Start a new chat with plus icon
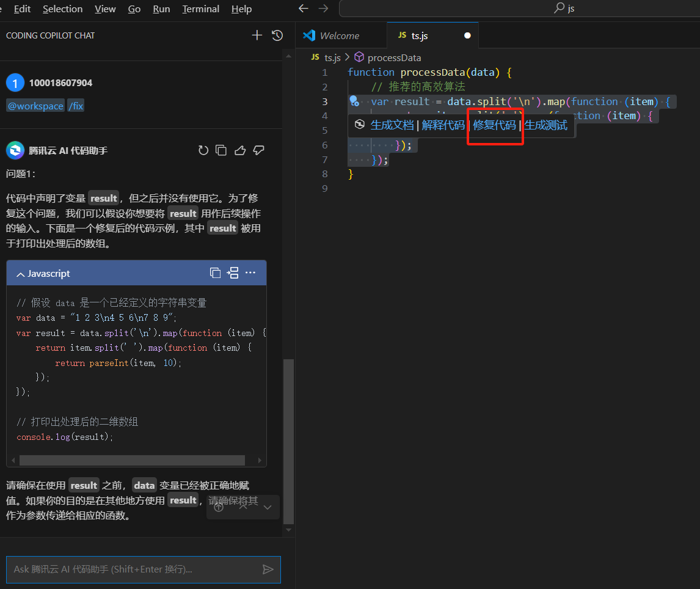This screenshot has height=589, width=700. [257, 35]
